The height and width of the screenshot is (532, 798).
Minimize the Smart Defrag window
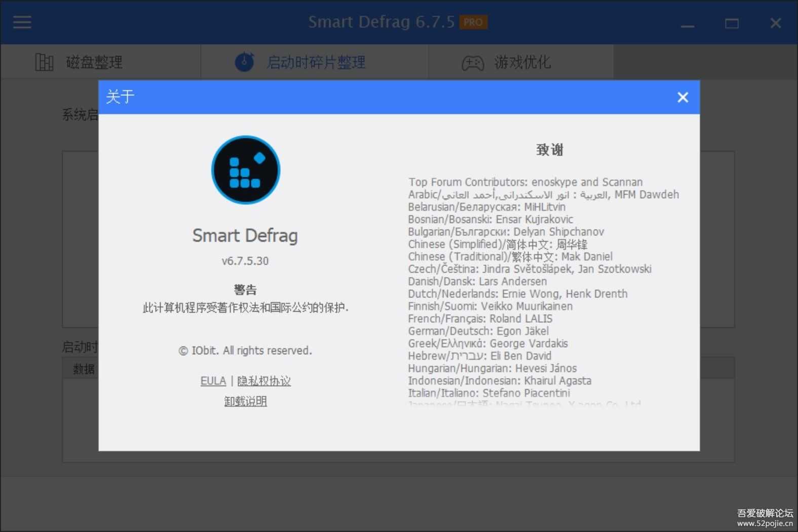click(687, 23)
